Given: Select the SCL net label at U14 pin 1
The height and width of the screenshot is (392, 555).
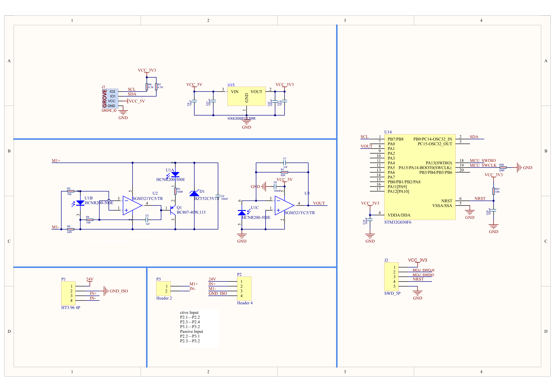Looking at the screenshot, I should click(365, 137).
